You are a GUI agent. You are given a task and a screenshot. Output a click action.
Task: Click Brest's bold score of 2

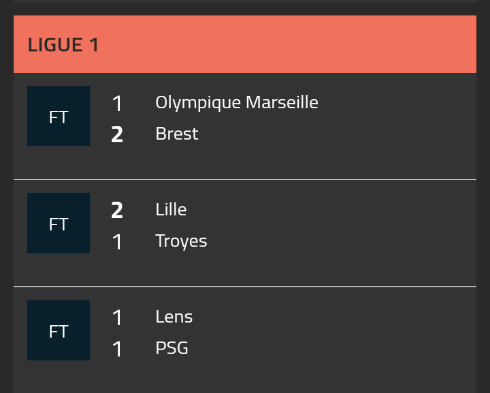tap(117, 135)
